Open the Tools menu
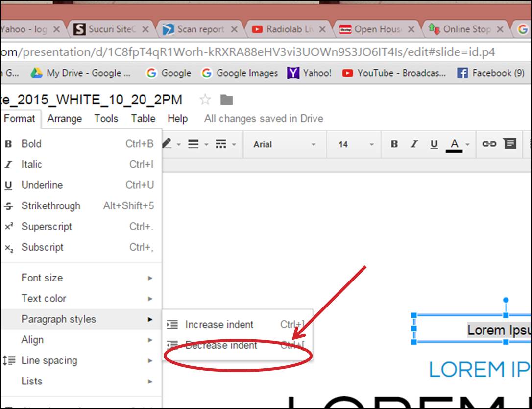Screen dimensions: 532x409 click(x=106, y=119)
